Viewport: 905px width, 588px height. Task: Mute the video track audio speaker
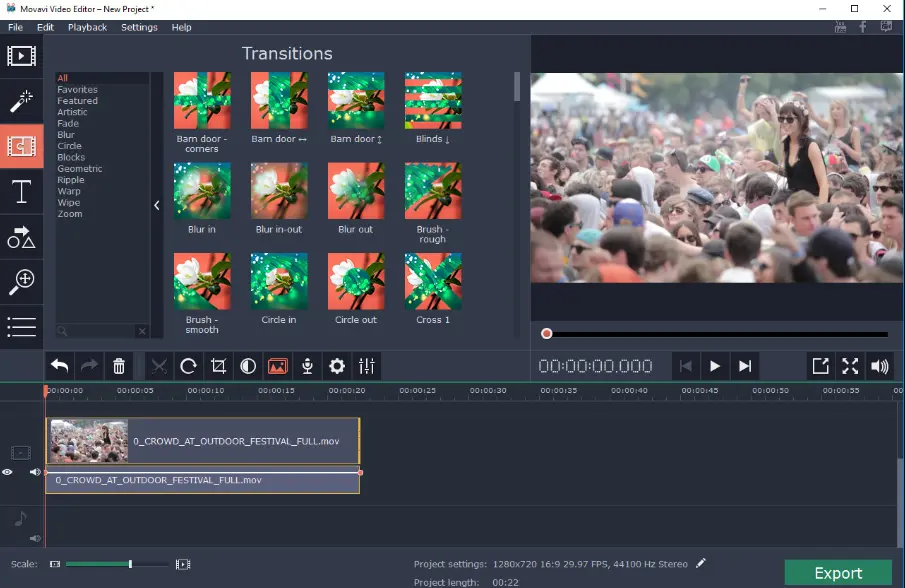point(35,472)
